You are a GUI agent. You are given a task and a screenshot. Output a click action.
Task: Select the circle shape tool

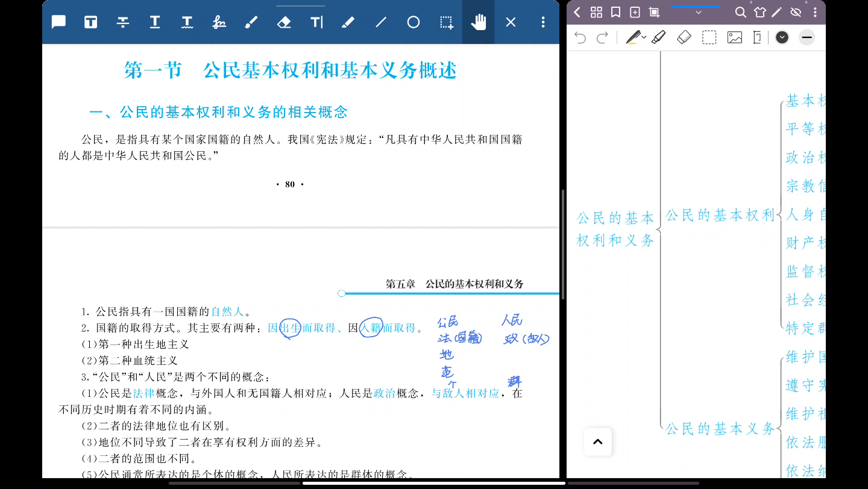pyautogui.click(x=414, y=22)
